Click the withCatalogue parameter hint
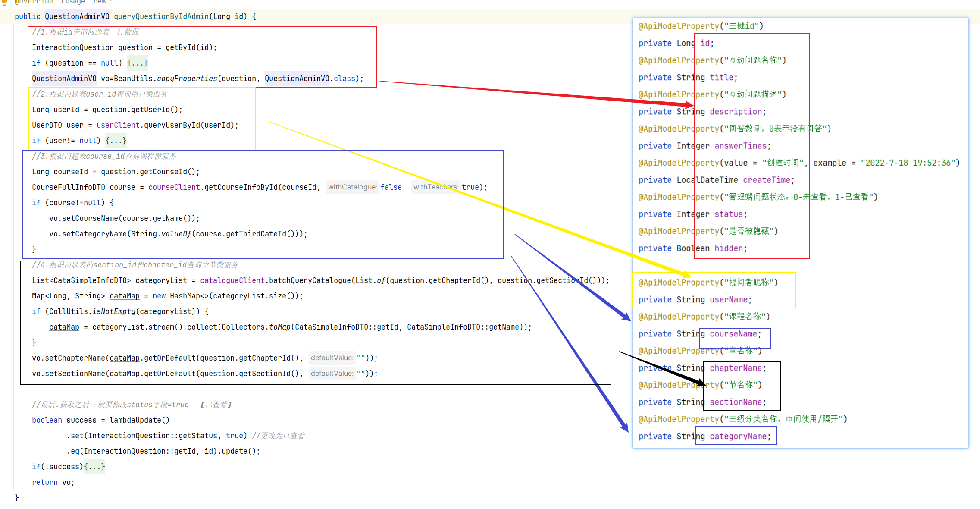Image resolution: width=980 pixels, height=509 pixels. click(352, 187)
